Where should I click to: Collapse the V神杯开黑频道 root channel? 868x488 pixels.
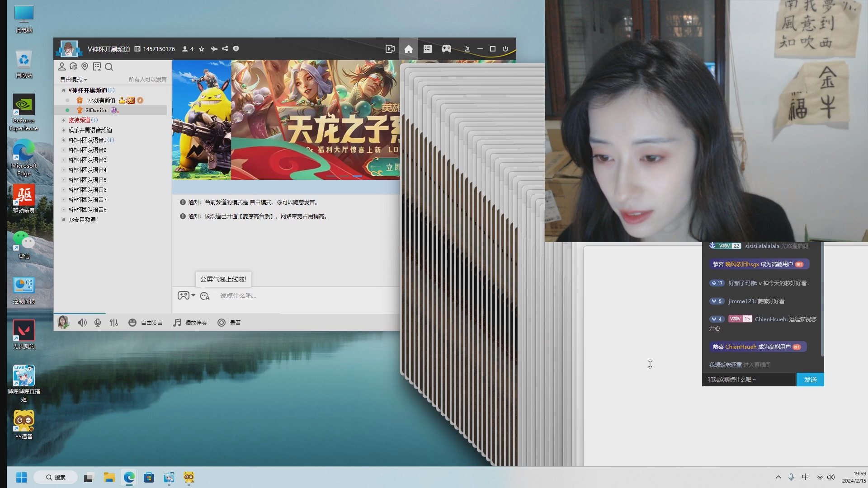pos(64,90)
